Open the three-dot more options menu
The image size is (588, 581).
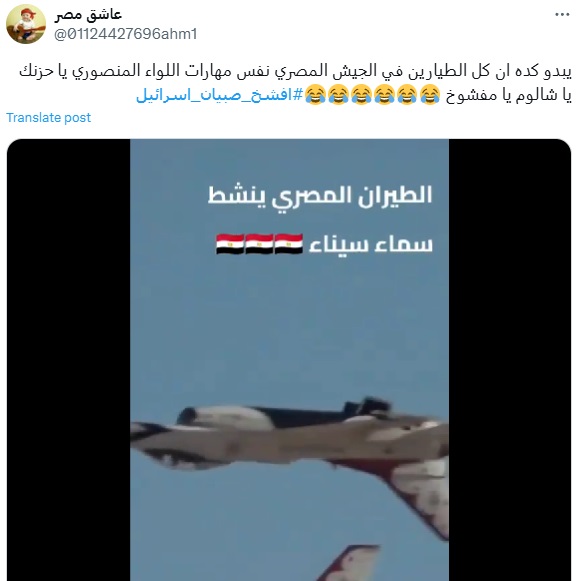[x=562, y=15]
